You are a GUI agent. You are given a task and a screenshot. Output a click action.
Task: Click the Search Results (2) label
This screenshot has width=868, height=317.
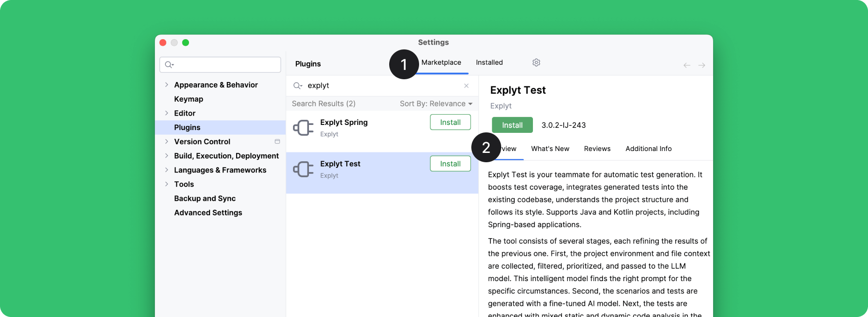[x=323, y=103]
